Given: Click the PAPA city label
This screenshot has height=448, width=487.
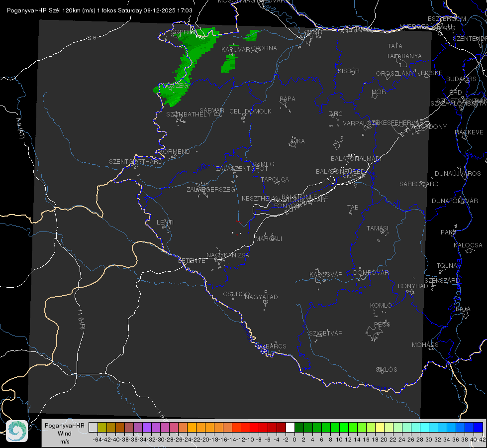Looking at the screenshot, I should [288, 99].
